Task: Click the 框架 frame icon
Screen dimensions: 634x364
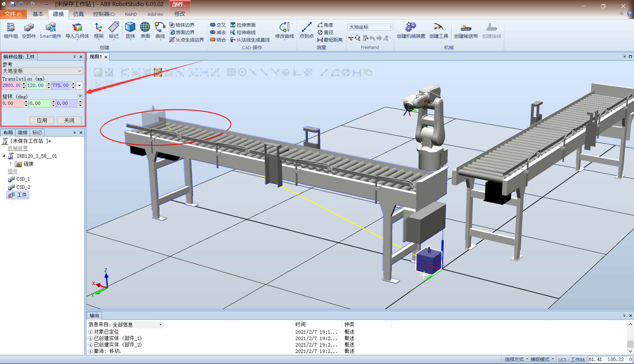Action: coord(98,28)
